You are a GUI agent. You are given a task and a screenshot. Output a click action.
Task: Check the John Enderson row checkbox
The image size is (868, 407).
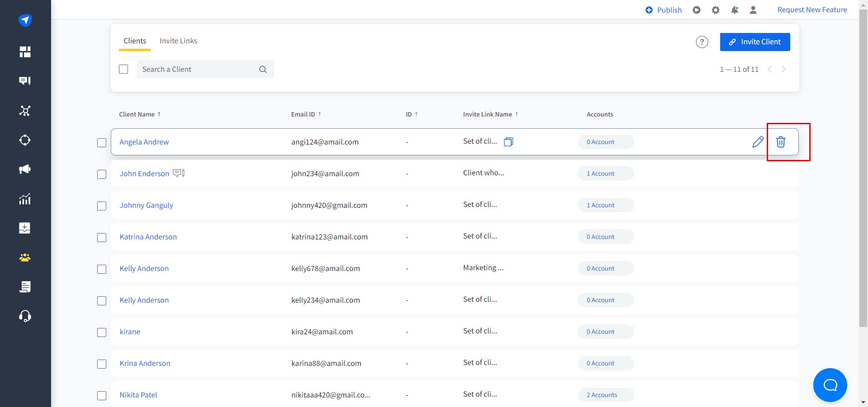tap(102, 174)
